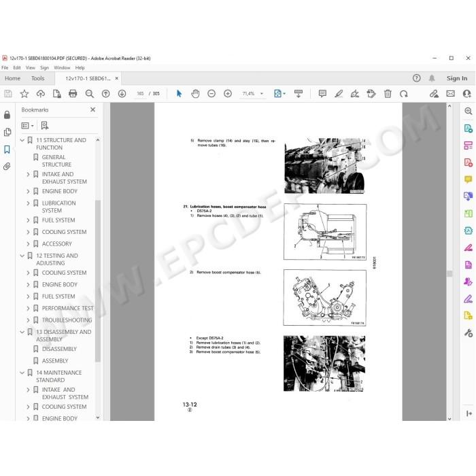Open the File menu

point(5,68)
